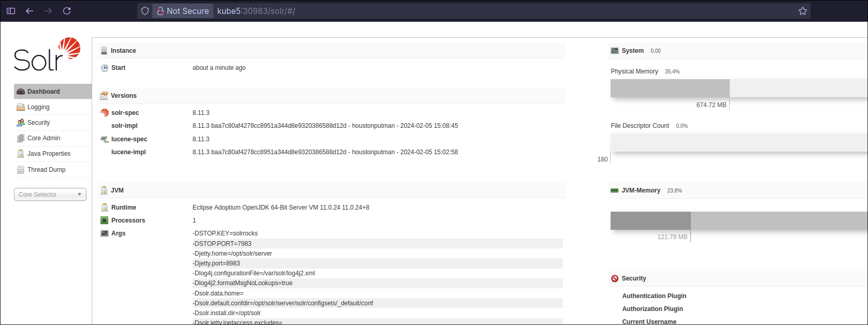Click the shield tracking protection icon

tap(145, 11)
